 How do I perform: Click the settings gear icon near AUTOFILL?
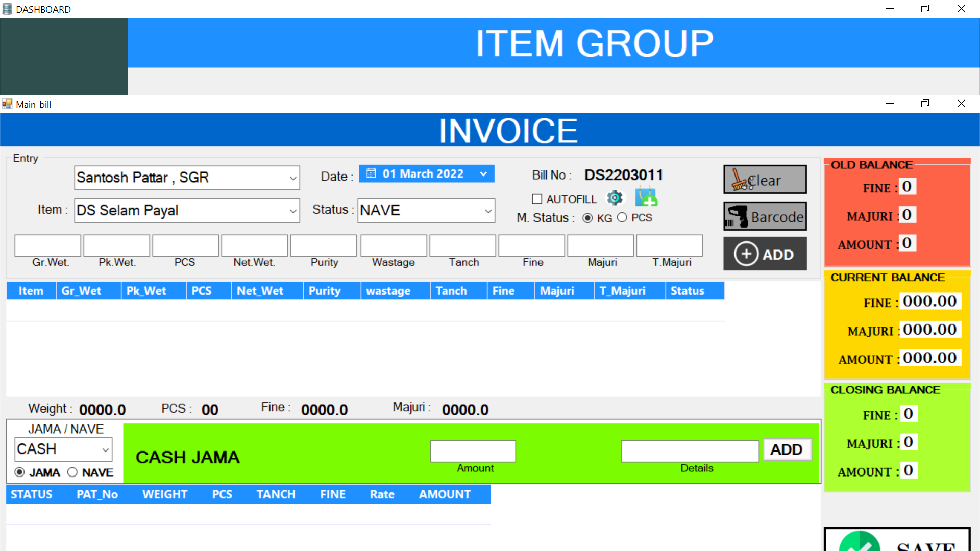(615, 198)
